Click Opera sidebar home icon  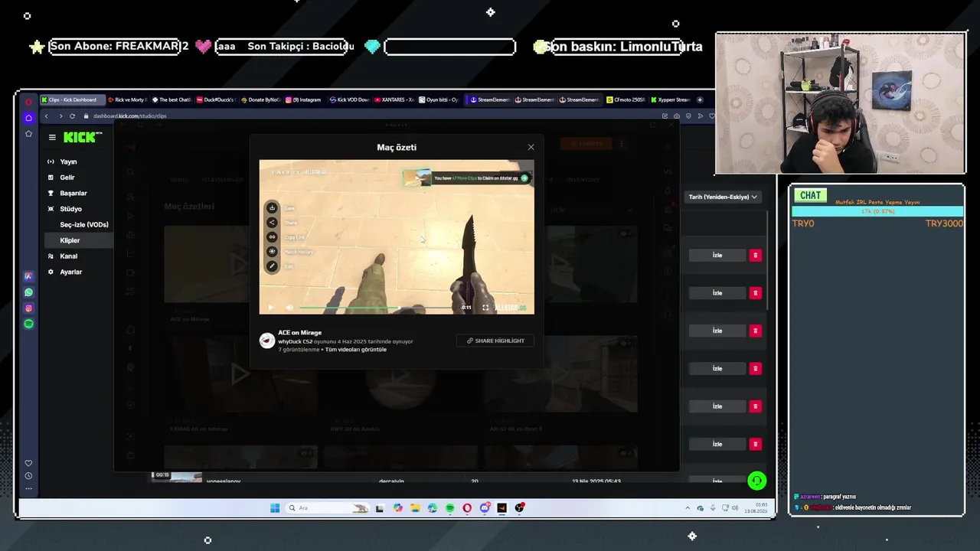pyautogui.click(x=28, y=118)
